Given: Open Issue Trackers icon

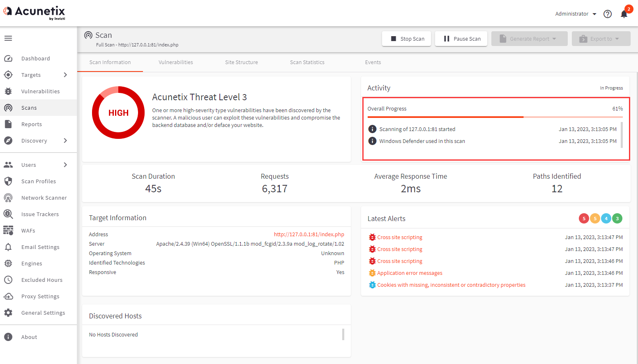Looking at the screenshot, I should 8,214.
